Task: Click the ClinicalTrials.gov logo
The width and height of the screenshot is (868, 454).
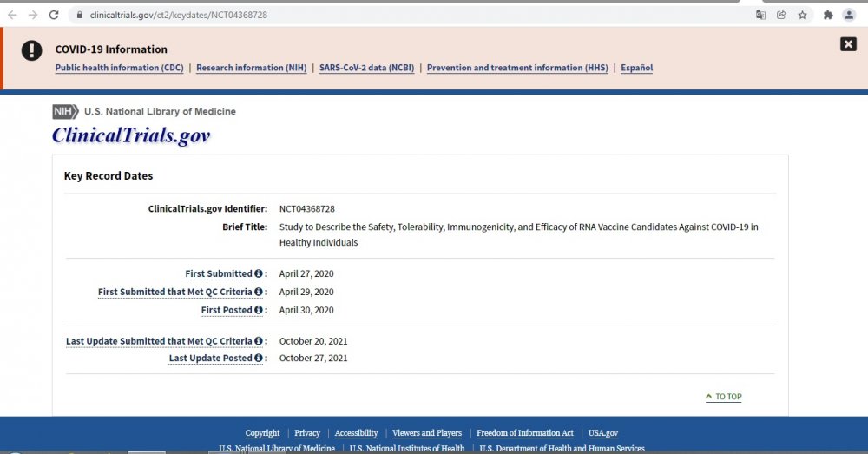Action: 131,135
